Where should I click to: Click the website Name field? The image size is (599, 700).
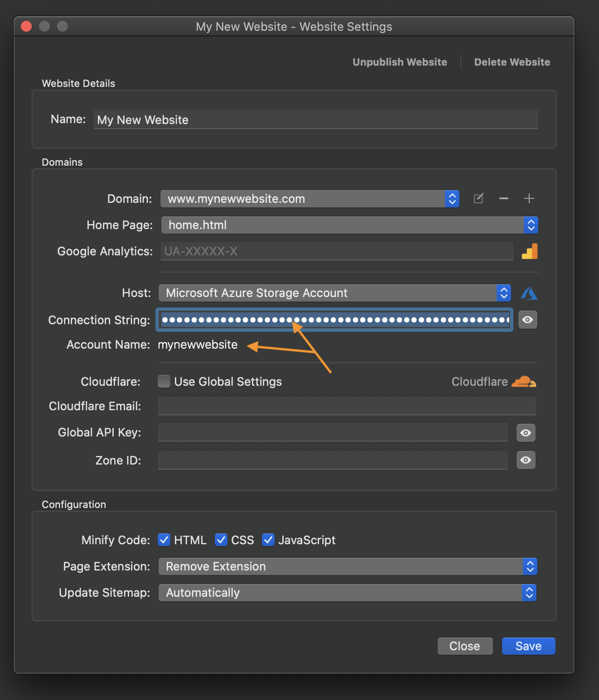pos(315,120)
